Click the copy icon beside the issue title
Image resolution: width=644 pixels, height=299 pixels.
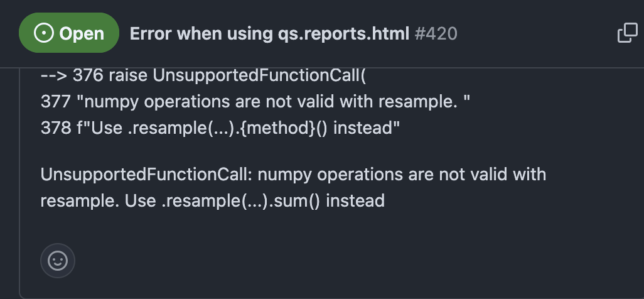pos(627,33)
